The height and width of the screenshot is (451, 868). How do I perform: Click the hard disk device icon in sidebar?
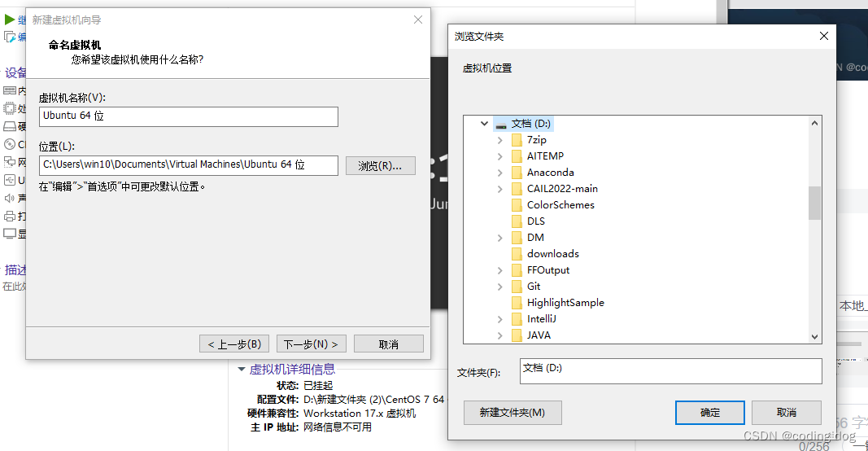(10, 126)
